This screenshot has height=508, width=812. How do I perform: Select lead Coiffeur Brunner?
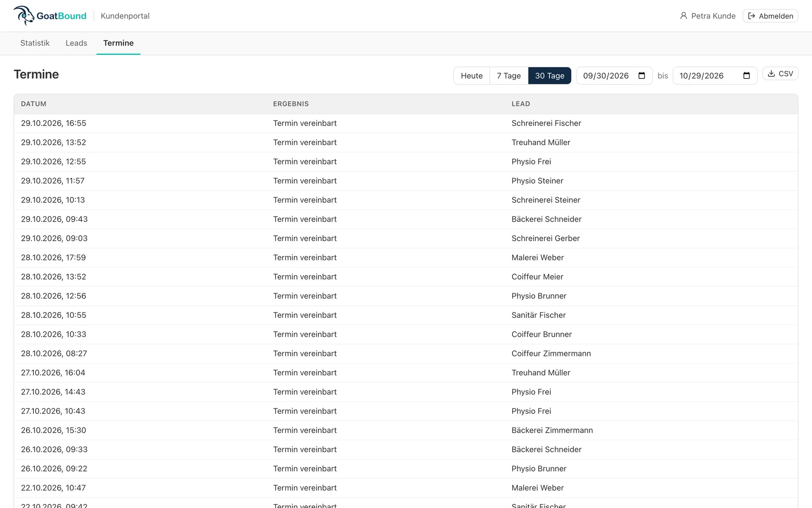[541, 334]
